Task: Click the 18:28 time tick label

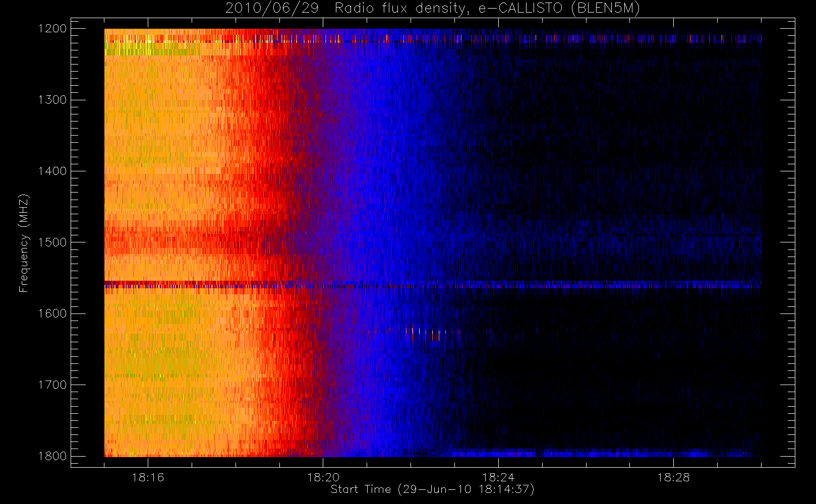Action: click(673, 477)
